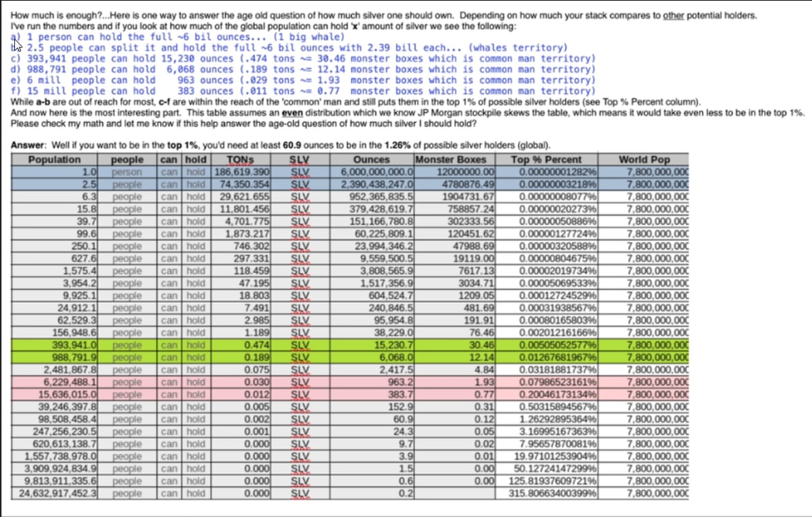Click the ounces cell '6,000,000,000.0'
812x517 pixels.
(x=372, y=172)
